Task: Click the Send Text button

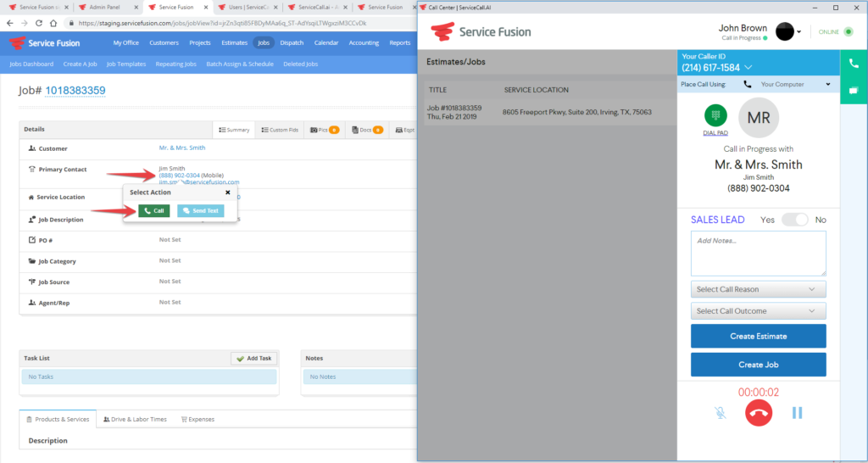Action: coord(200,211)
